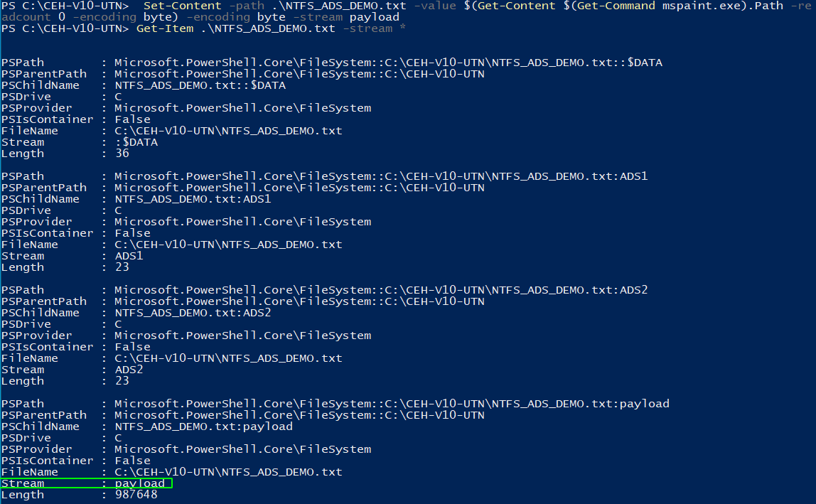Click the Set-Content command text
The height and width of the screenshot is (504, 816).
182,6
